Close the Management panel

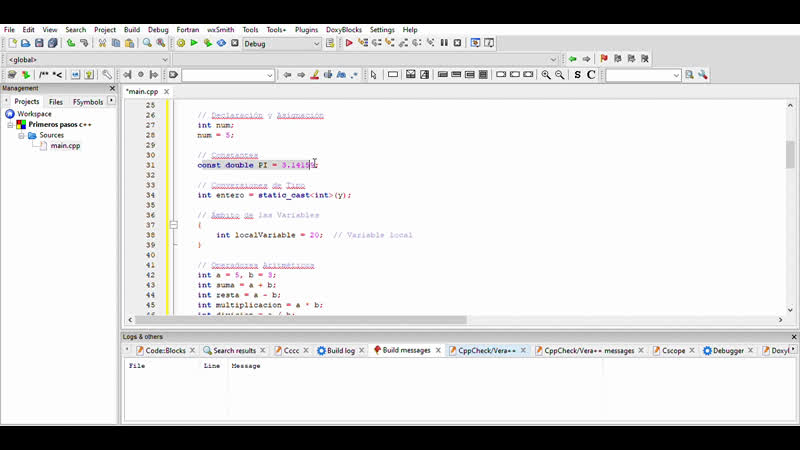click(112, 88)
